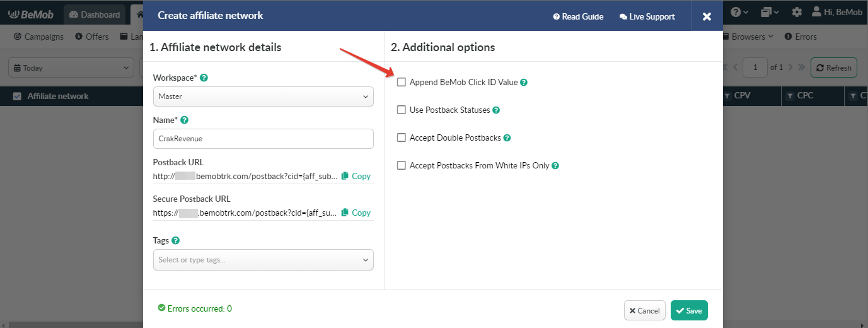Image resolution: width=868 pixels, height=328 pixels.
Task: Close the Create affiliate network dialog
Action: (x=707, y=16)
